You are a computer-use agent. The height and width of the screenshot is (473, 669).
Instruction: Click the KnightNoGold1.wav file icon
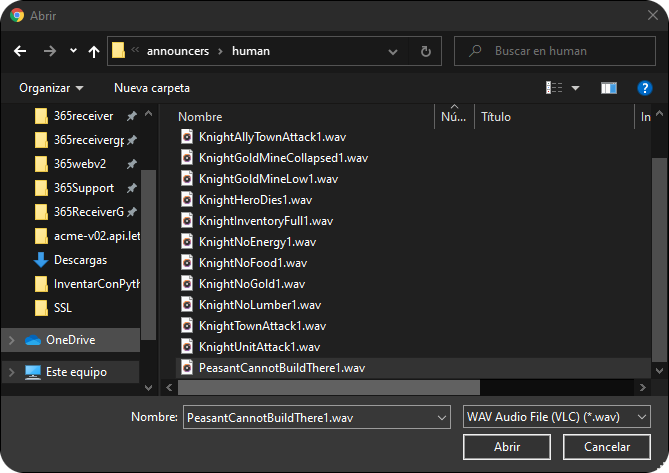coord(187,283)
